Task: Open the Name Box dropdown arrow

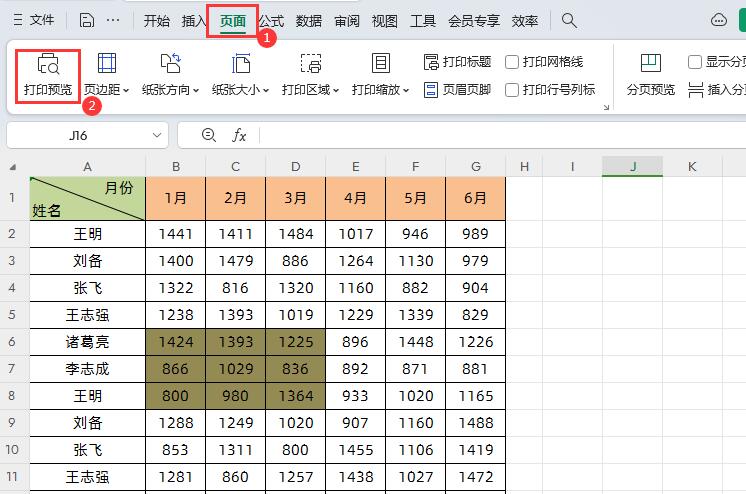Action: click(157, 135)
